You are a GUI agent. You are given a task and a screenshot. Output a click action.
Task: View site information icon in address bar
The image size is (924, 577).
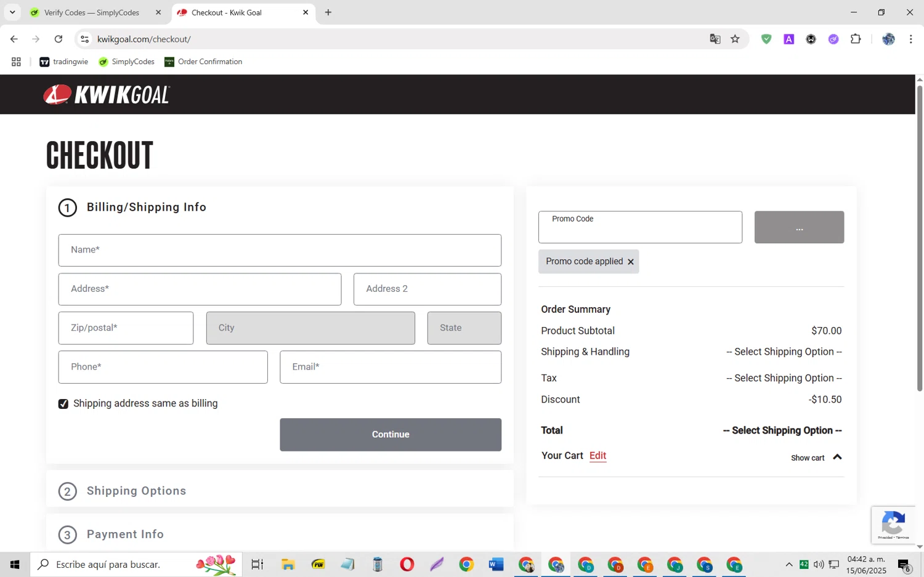[84, 39]
